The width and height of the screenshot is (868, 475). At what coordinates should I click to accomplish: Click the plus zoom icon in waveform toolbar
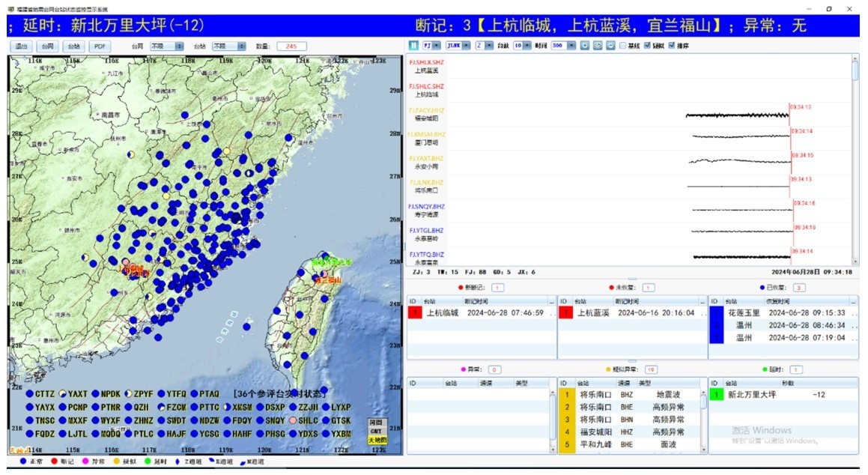585,46
